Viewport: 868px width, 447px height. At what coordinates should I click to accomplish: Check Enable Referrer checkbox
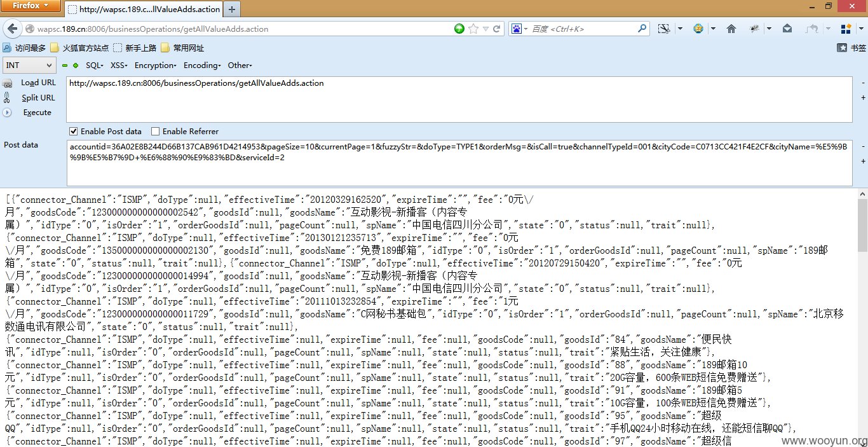[155, 132]
